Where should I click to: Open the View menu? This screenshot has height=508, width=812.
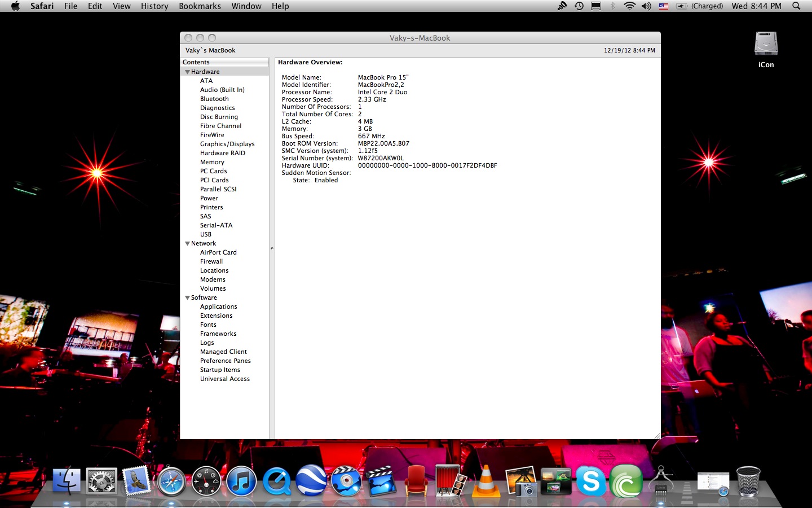[x=122, y=6]
